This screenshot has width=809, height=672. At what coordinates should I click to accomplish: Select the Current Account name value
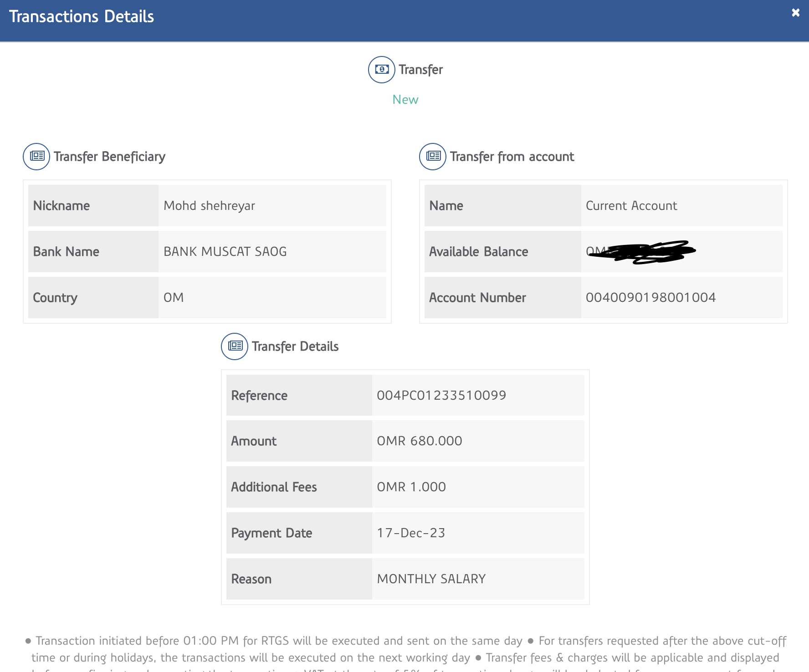point(631,206)
